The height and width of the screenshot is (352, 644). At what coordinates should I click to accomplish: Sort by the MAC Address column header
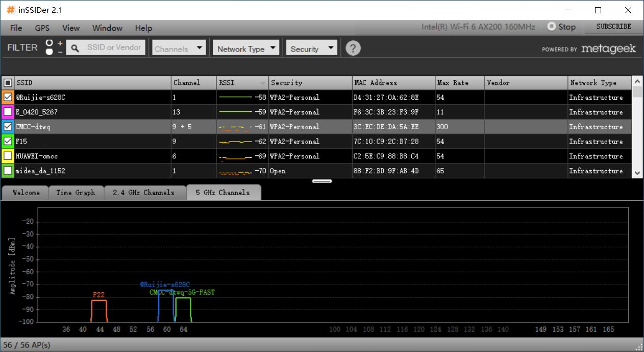click(x=393, y=83)
